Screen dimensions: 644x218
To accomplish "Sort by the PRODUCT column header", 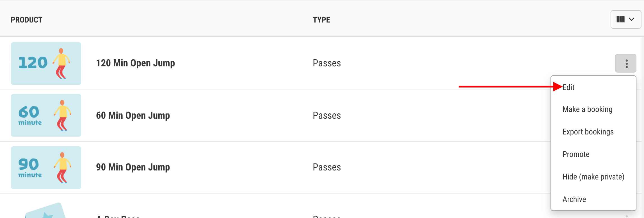I will pos(27,20).
